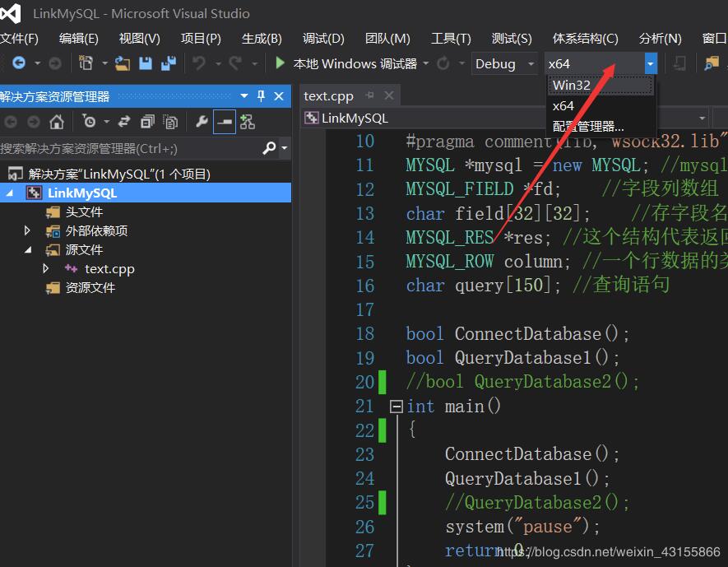Viewport: 728px width, 567px height.
Task: Open the 调试(D) menu
Action: pos(323,37)
